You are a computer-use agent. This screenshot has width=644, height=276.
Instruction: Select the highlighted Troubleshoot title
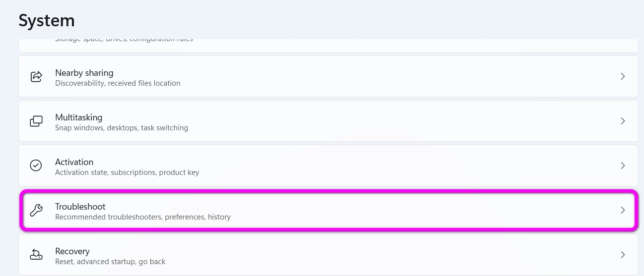click(80, 207)
